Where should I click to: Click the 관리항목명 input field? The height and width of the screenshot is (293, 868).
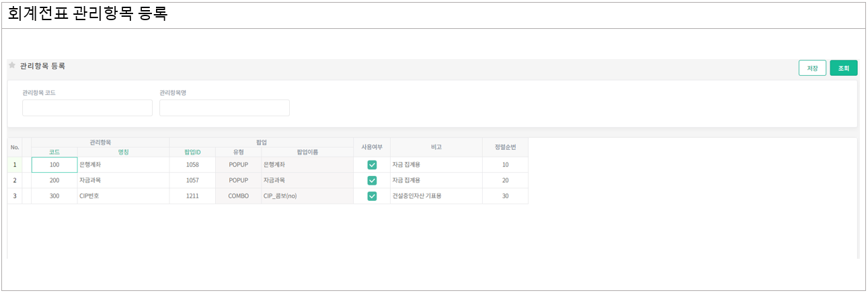[224, 108]
